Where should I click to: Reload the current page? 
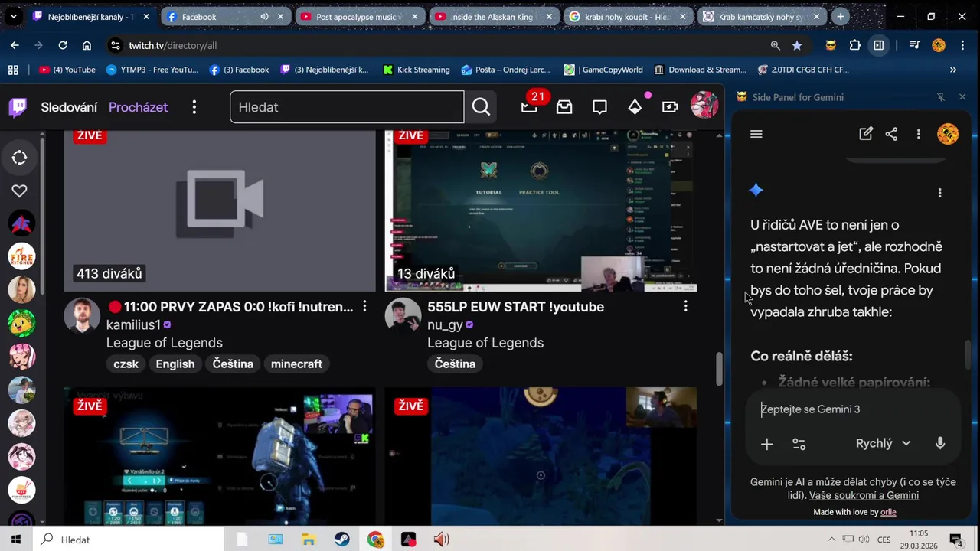(x=63, y=45)
